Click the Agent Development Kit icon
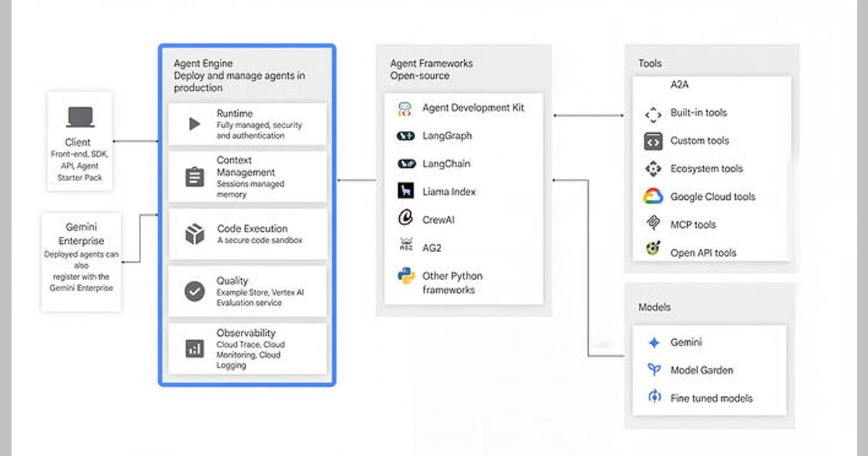The width and height of the screenshot is (868, 456). click(x=405, y=109)
